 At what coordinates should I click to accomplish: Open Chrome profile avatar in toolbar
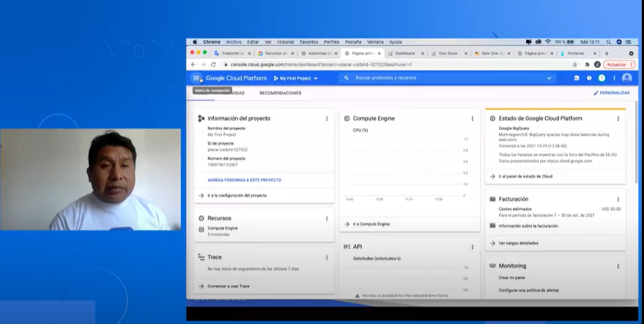tap(597, 64)
